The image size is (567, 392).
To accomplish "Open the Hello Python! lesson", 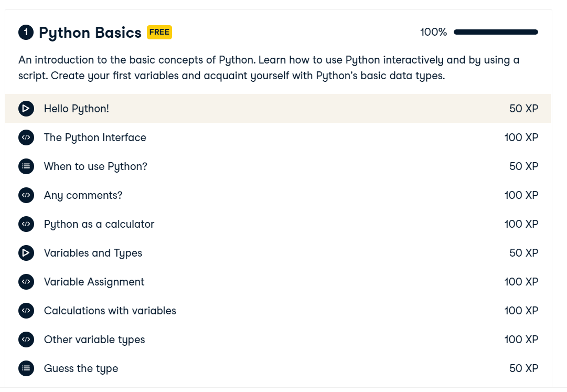I will click(76, 109).
